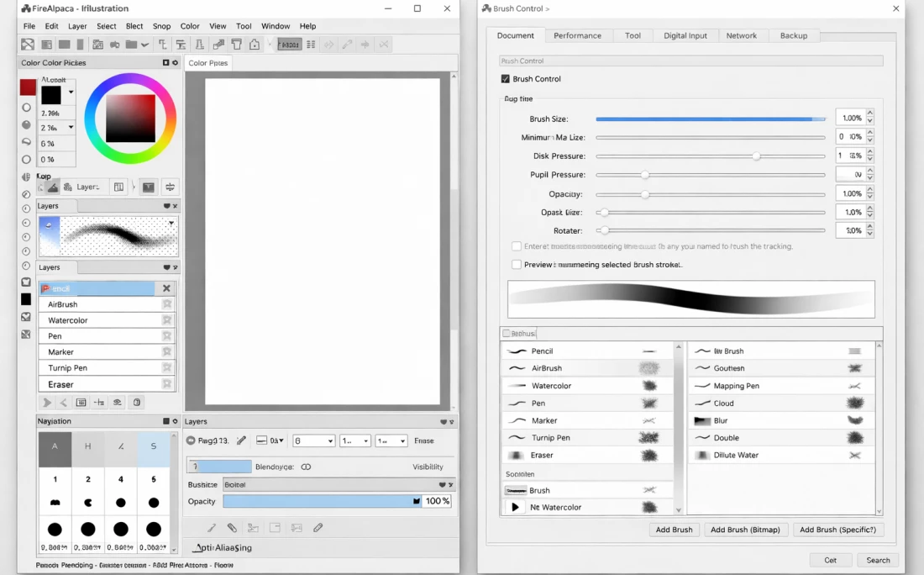Switch to the Digital Input tab

pyautogui.click(x=685, y=36)
